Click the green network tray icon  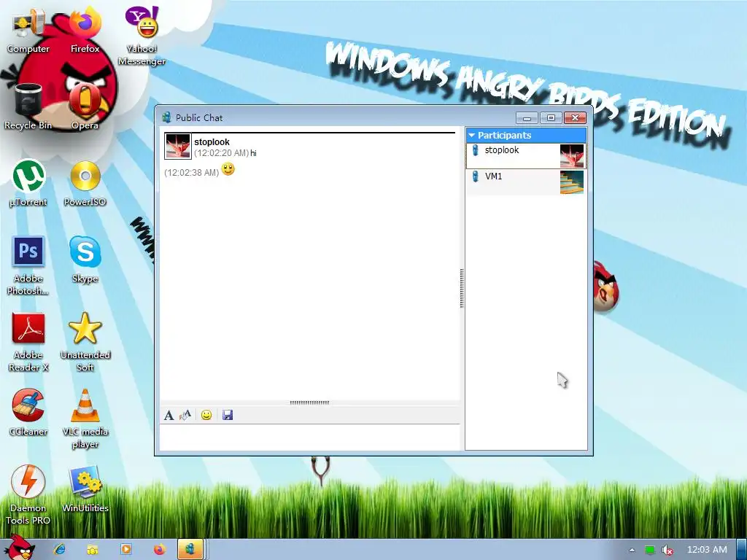[x=650, y=550]
